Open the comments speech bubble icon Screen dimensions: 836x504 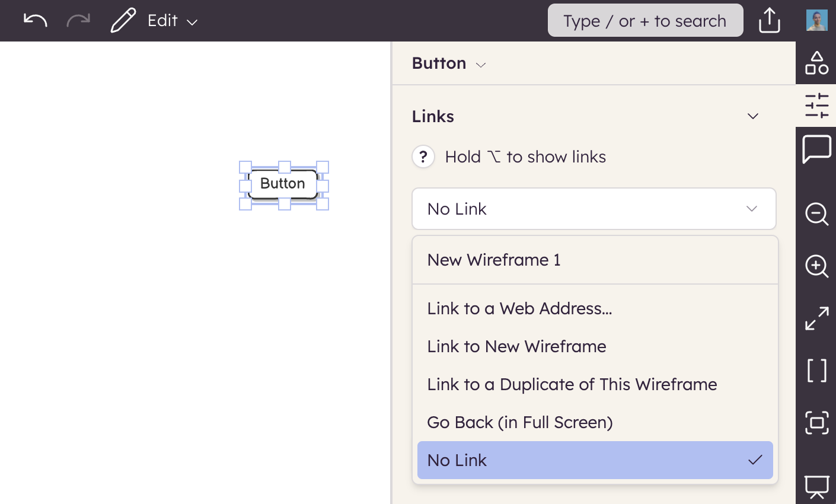[816, 148]
